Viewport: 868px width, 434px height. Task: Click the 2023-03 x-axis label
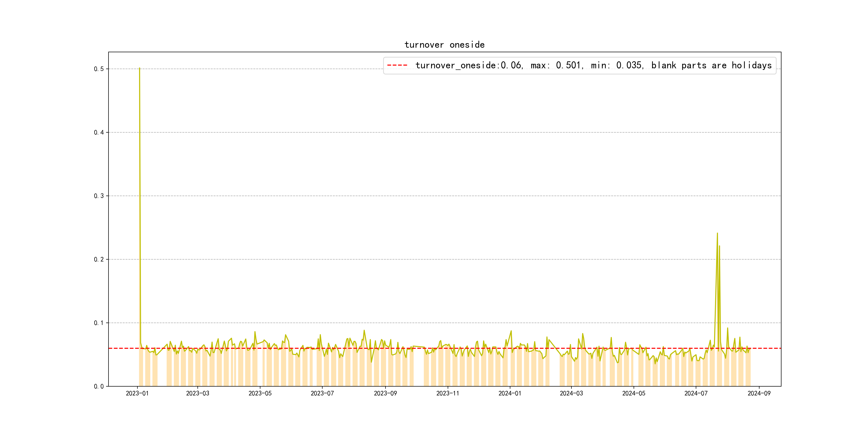[x=197, y=394]
